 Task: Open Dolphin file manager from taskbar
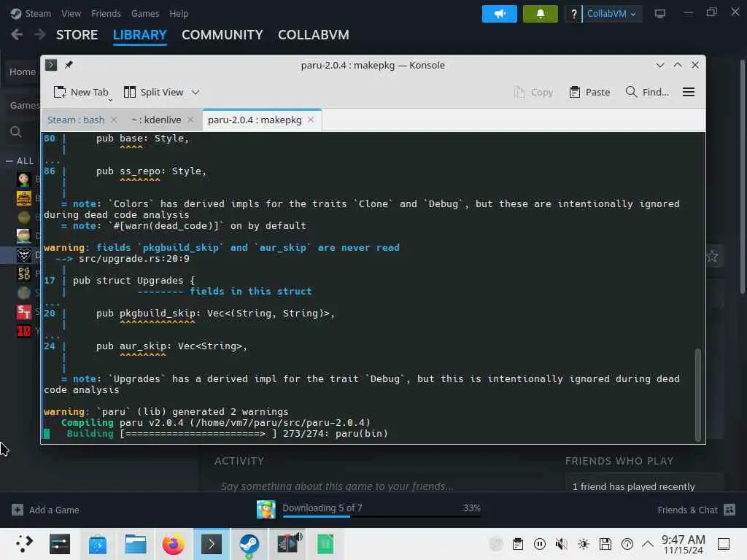(135, 544)
